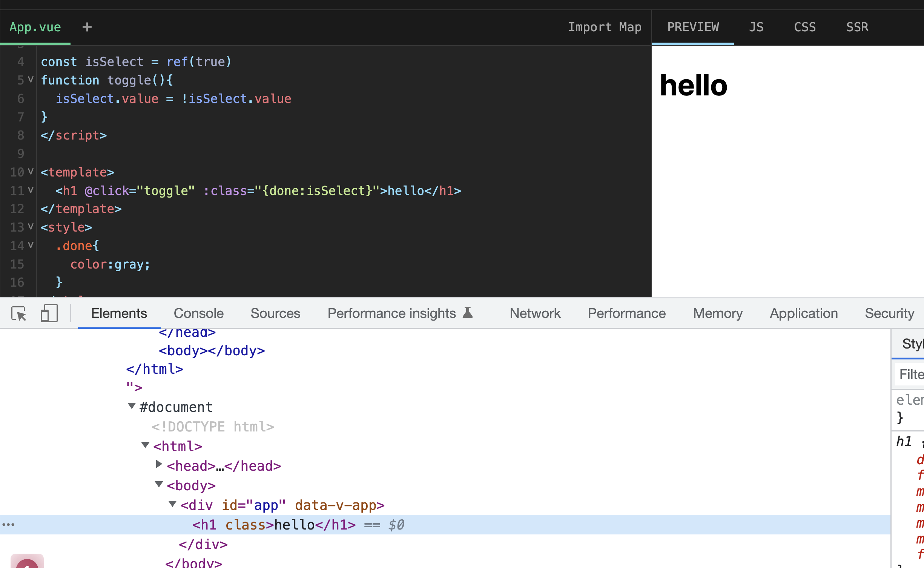Select the DOCTYPE html node
This screenshot has height=568, width=924.
[213, 427]
